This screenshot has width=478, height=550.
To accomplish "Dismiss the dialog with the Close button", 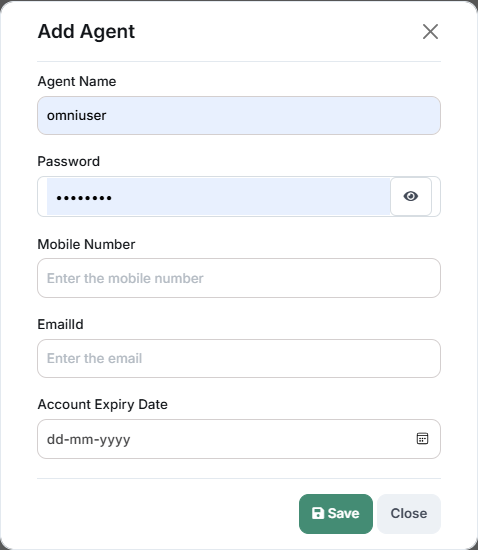I will (409, 514).
